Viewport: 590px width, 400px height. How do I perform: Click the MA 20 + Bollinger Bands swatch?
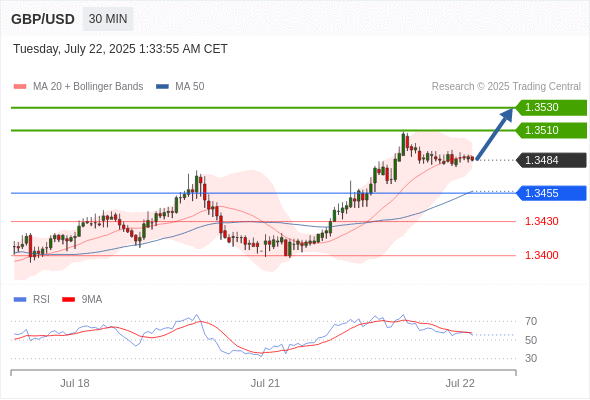point(20,87)
